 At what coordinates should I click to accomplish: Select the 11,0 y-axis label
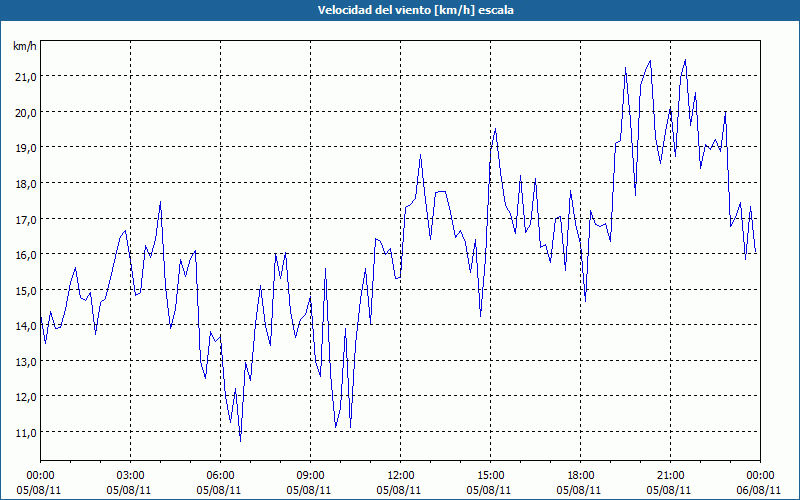tap(26, 433)
